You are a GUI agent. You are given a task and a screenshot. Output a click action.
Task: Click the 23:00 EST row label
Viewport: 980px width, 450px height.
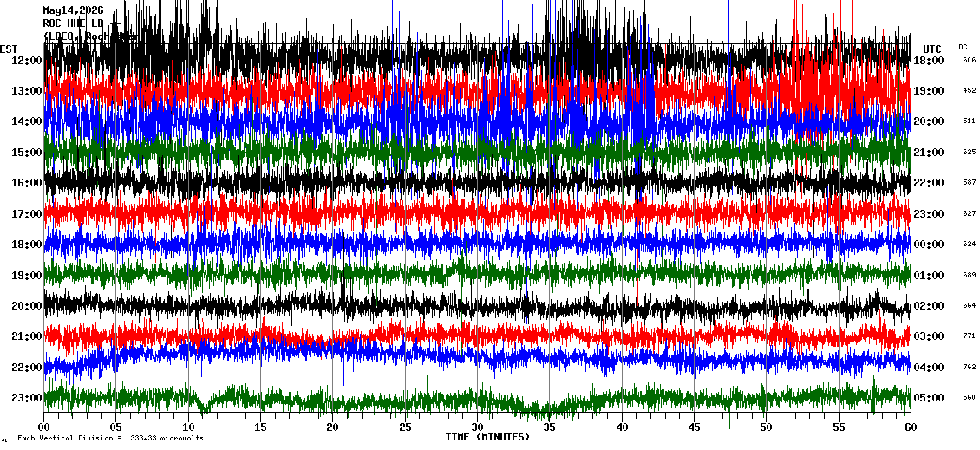pos(26,397)
